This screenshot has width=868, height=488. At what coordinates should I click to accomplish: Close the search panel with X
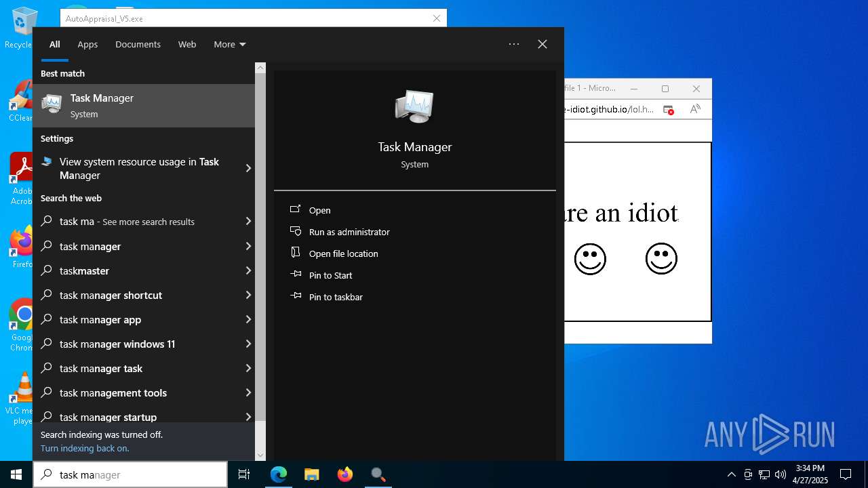click(x=542, y=44)
